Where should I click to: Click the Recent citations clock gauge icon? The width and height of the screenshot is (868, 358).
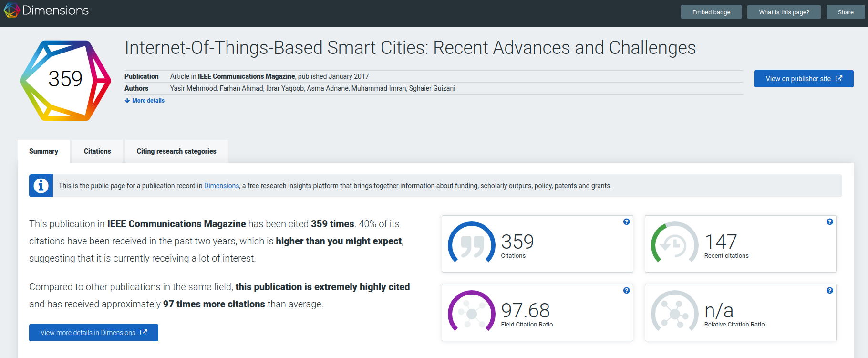click(674, 244)
